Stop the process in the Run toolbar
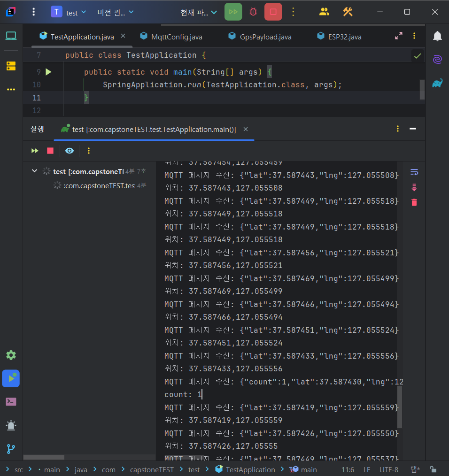 pos(50,151)
